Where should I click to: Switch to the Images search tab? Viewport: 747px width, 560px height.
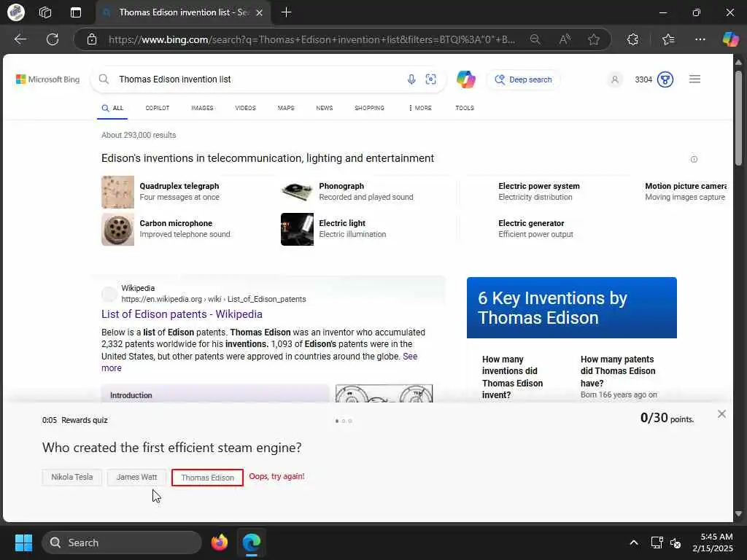(202, 108)
